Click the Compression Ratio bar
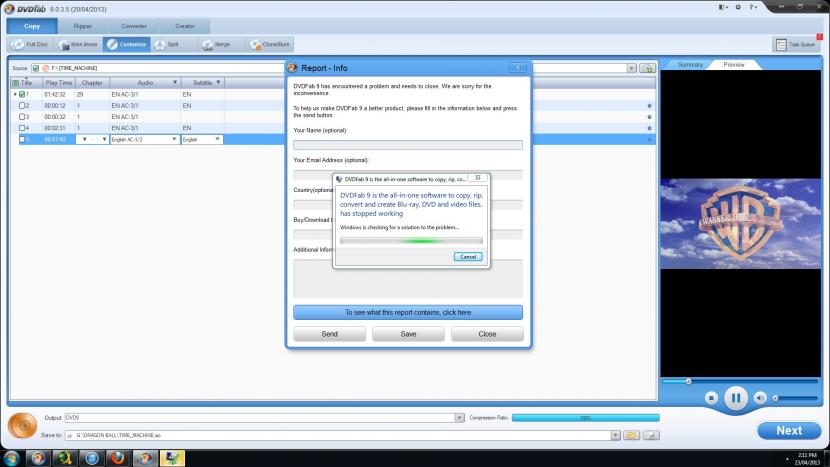Image resolution: width=830 pixels, height=467 pixels. [x=585, y=418]
